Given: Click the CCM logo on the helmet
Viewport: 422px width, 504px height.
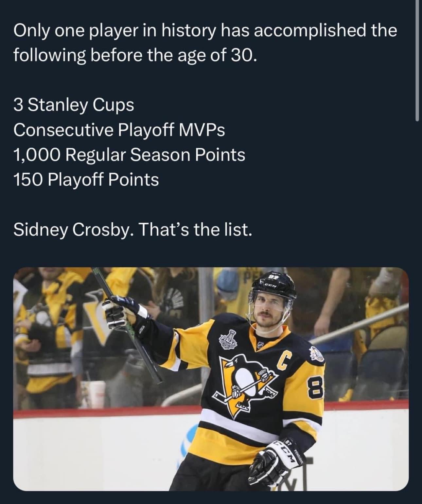Looking at the screenshot, I should pos(271,285).
